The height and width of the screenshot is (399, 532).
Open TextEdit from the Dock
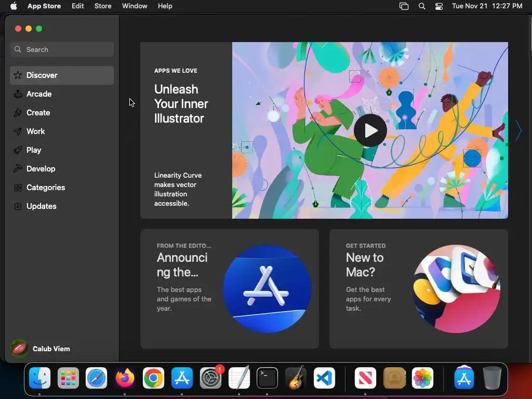pyautogui.click(x=239, y=378)
